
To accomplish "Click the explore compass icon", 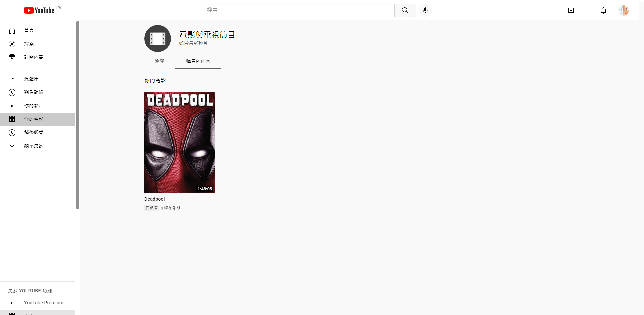I will coord(12,44).
